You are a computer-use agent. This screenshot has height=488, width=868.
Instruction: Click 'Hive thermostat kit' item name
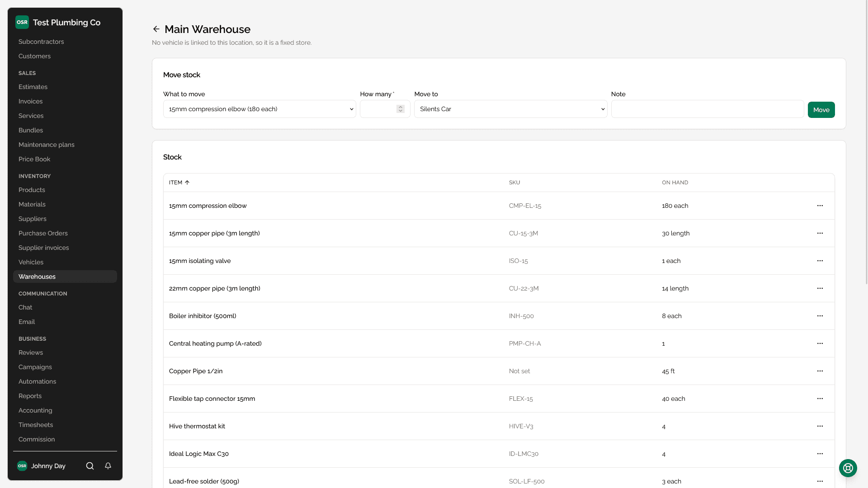pyautogui.click(x=197, y=426)
